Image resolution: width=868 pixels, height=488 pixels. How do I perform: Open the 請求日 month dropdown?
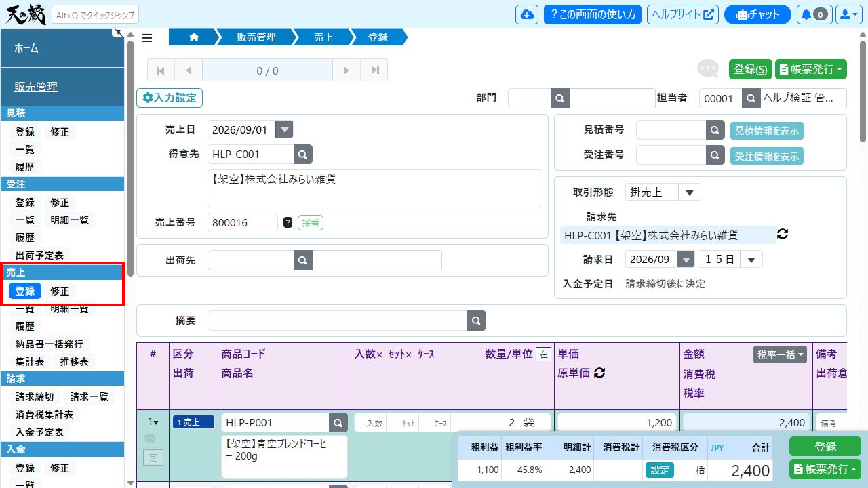[x=686, y=259]
